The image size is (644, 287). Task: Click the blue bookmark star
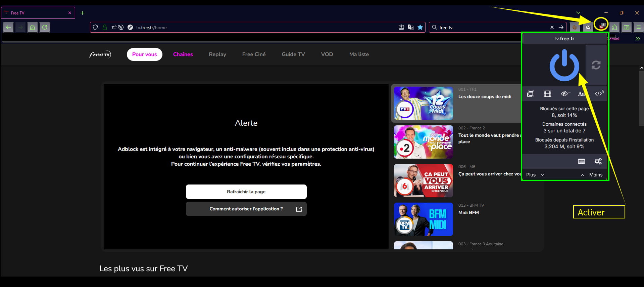pyautogui.click(x=420, y=27)
